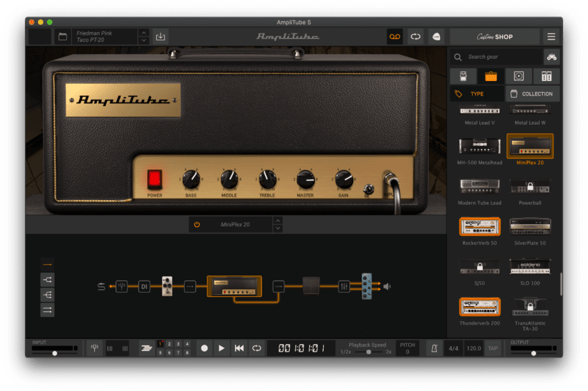Flip the small toggle switch on amp panel

pyautogui.click(x=368, y=189)
